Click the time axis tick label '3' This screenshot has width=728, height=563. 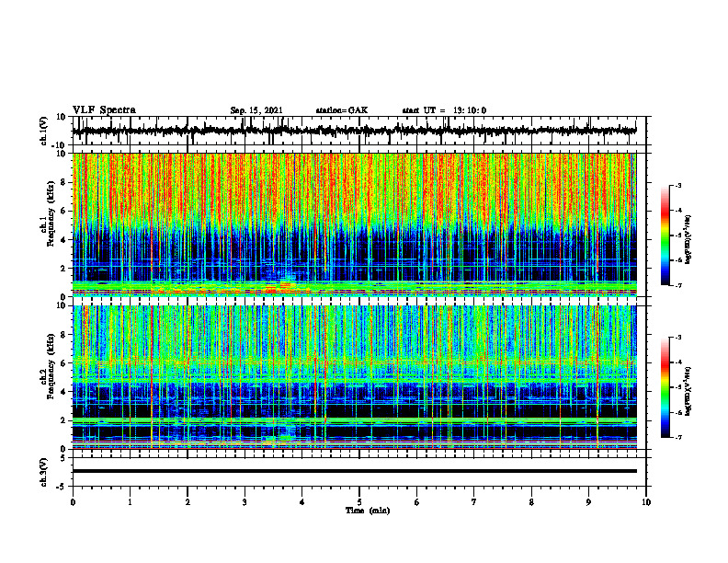pos(245,502)
